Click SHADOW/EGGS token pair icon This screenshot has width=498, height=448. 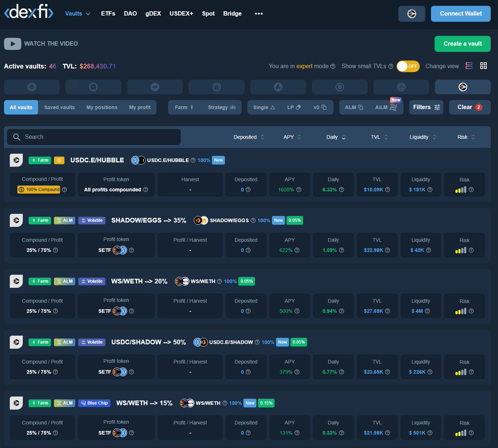201,220
